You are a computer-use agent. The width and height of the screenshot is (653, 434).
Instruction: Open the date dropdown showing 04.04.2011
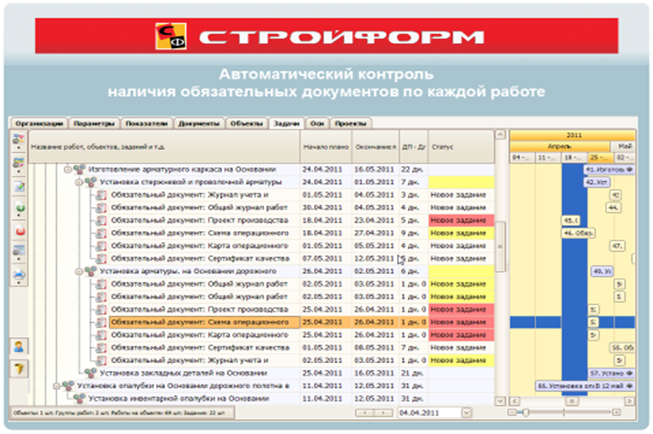(x=466, y=413)
